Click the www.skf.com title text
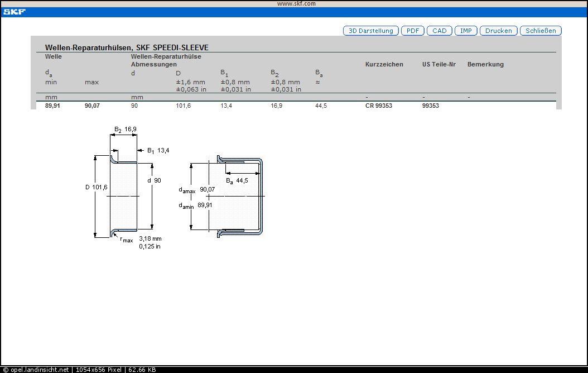 tap(296, 3)
